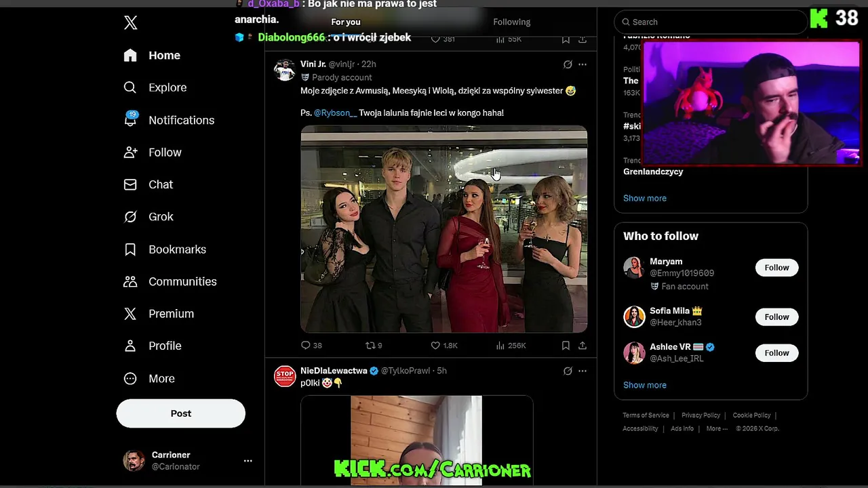Open Grok from the sidebar

coord(149,217)
